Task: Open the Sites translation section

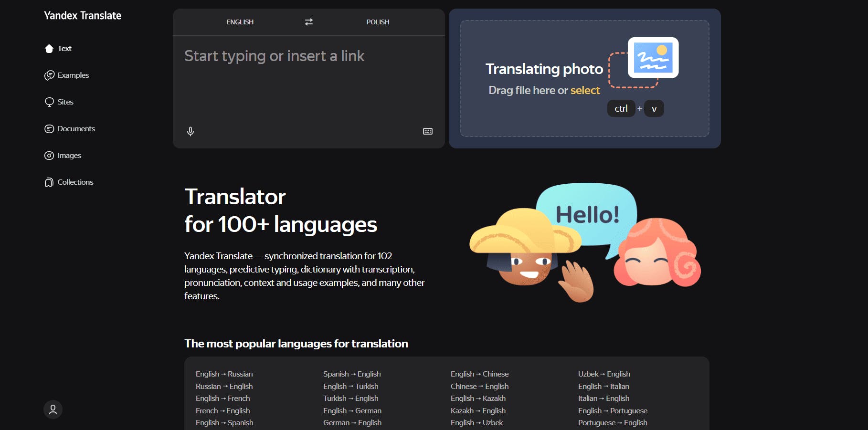Action: click(65, 102)
